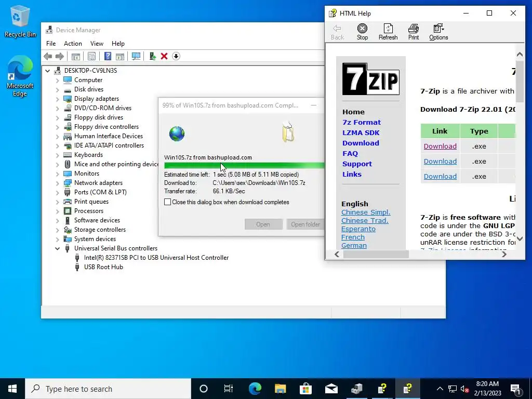Click the Update driver toolbar icon
Screen dimensions: 532x399
[152, 56]
